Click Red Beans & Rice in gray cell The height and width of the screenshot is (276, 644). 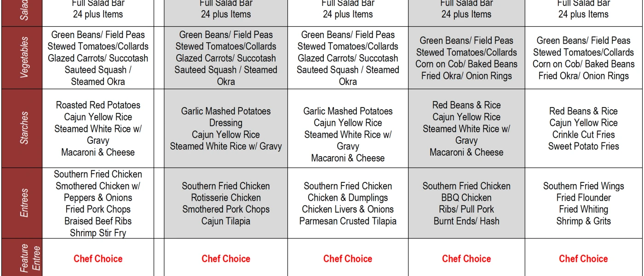point(466,105)
